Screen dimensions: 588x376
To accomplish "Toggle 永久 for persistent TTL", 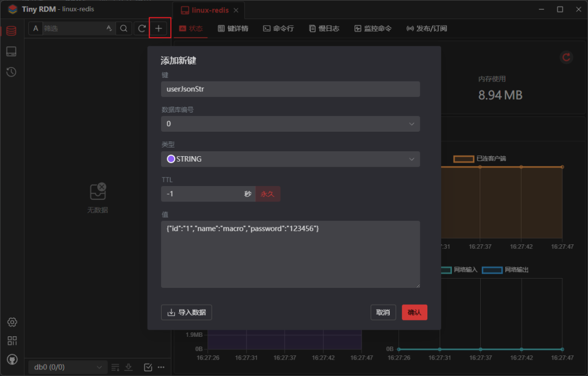I will tap(268, 193).
